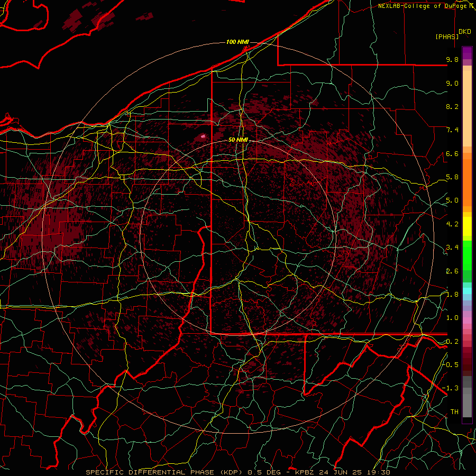Viewport: 476px width, 476px height.
Task: Click the pink segment of color bar
Action: click(467, 321)
